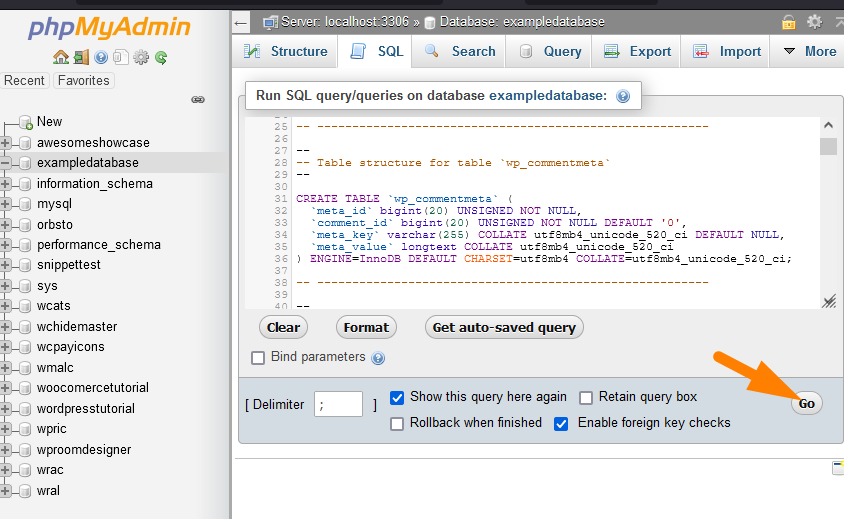Click database icon beside snippettest
The height and width of the screenshot is (519, 844).
tap(25, 265)
